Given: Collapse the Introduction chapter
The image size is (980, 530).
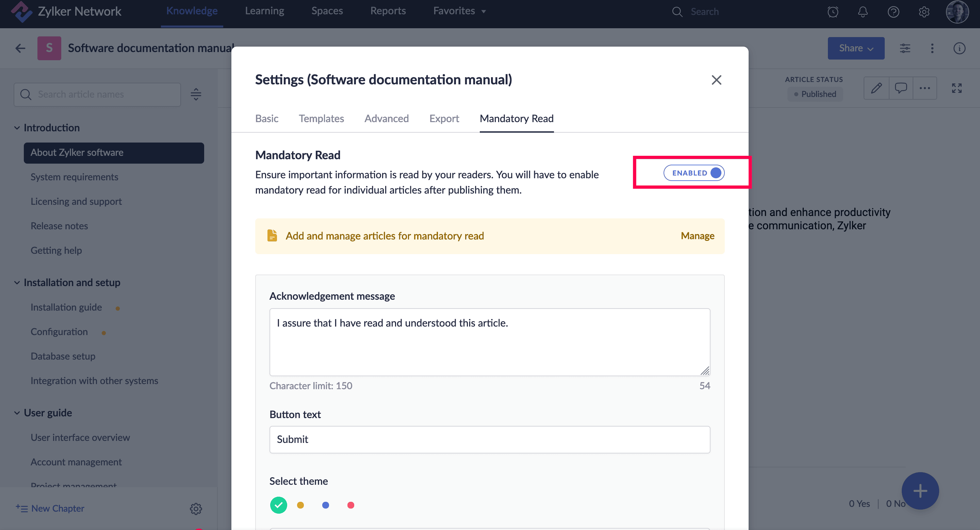Looking at the screenshot, I should (17, 128).
